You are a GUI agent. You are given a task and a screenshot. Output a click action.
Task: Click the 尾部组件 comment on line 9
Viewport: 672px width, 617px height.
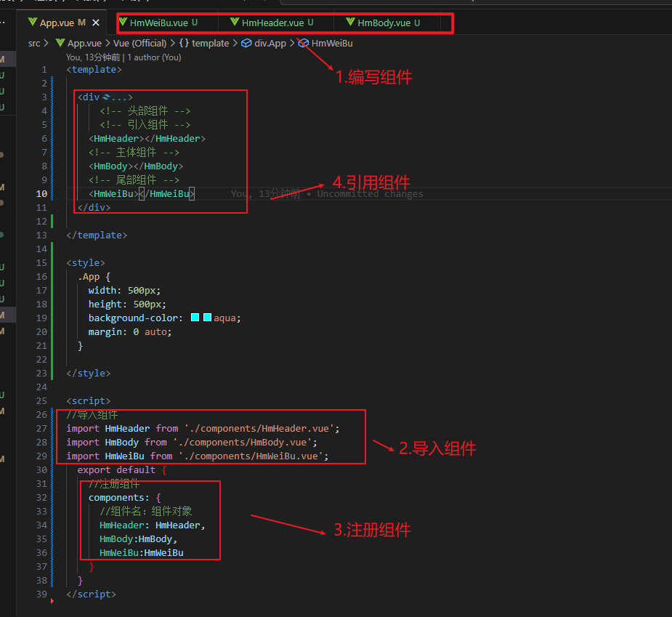click(134, 180)
